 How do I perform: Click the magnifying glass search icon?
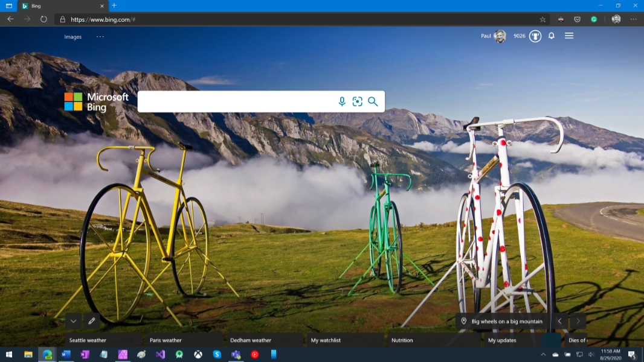pos(373,101)
